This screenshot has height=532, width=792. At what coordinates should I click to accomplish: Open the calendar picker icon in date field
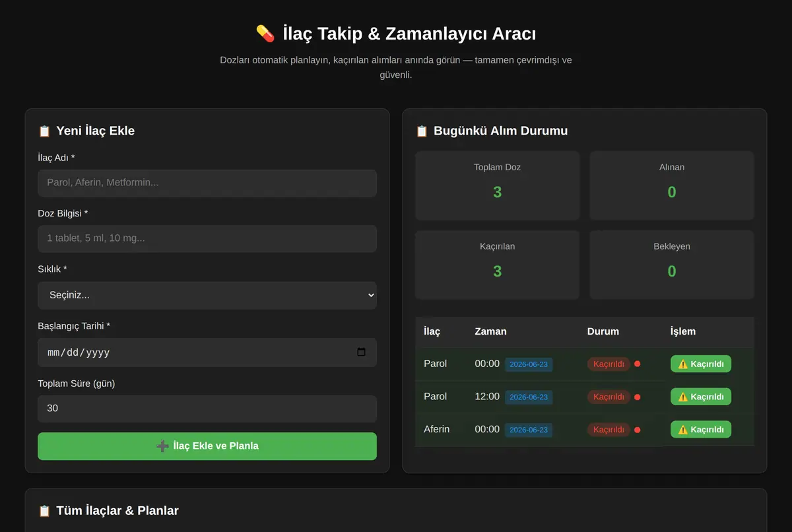[361, 352]
